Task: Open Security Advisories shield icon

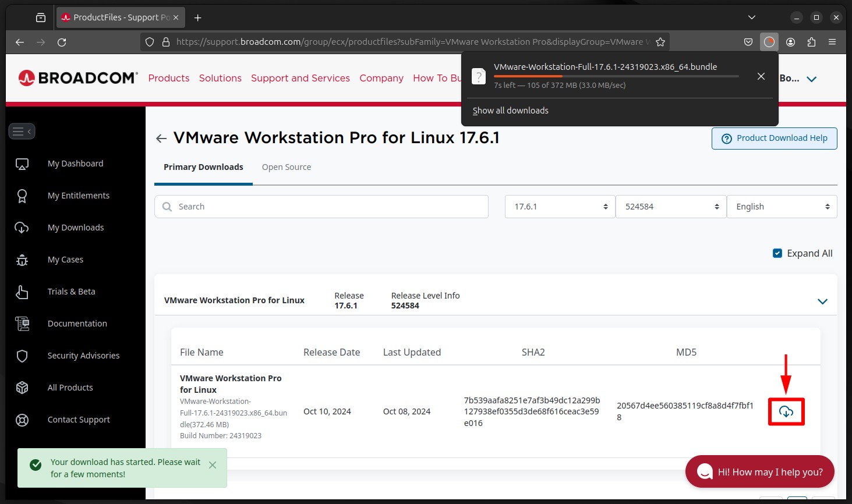Action: click(22, 356)
